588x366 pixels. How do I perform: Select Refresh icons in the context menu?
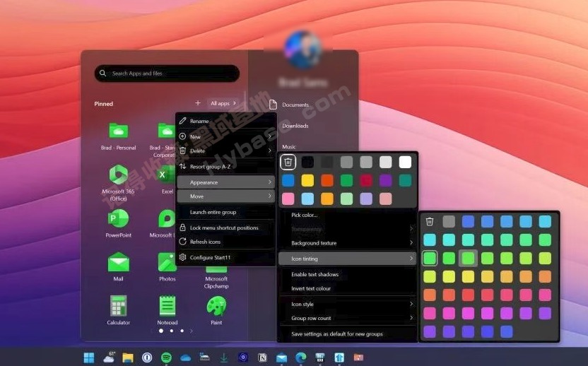pos(225,242)
